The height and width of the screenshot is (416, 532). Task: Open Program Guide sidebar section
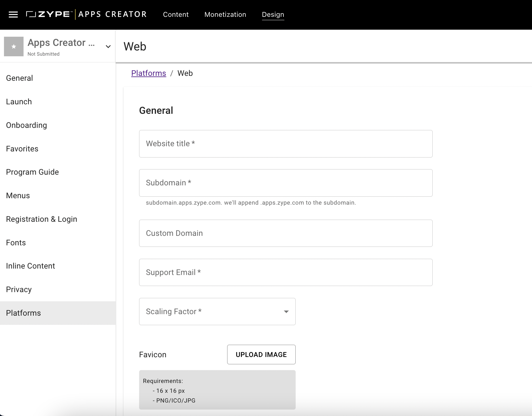tap(58, 172)
